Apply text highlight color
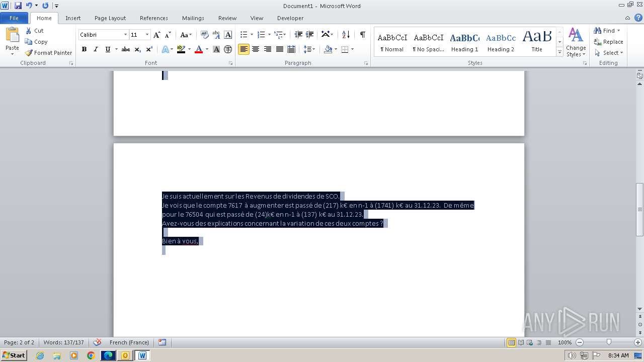 (181, 49)
